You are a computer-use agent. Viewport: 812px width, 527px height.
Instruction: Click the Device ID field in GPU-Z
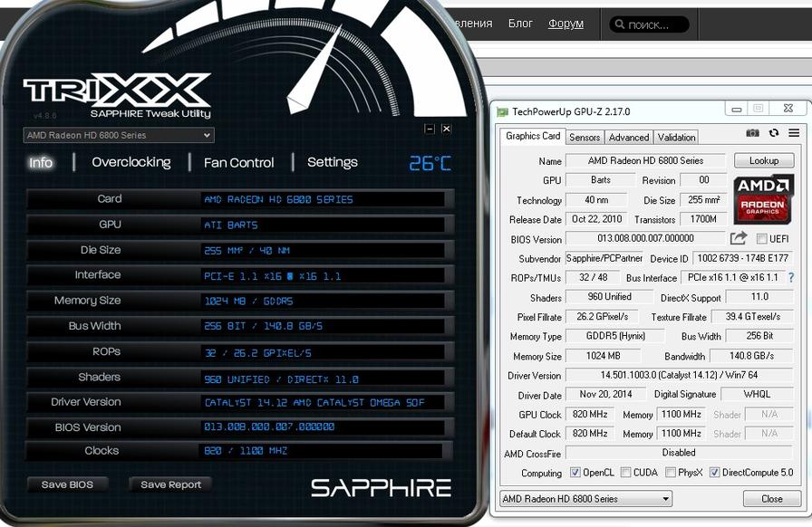[x=743, y=258]
